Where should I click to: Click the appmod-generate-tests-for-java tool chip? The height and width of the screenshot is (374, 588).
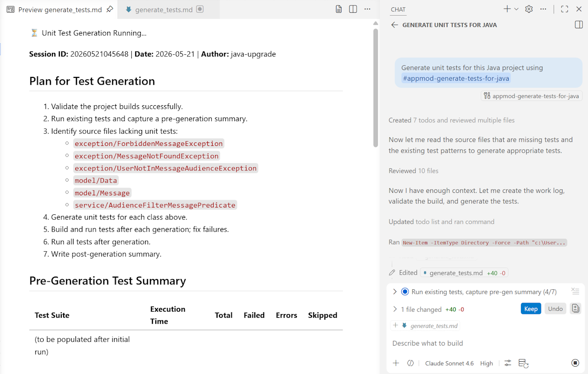532,96
